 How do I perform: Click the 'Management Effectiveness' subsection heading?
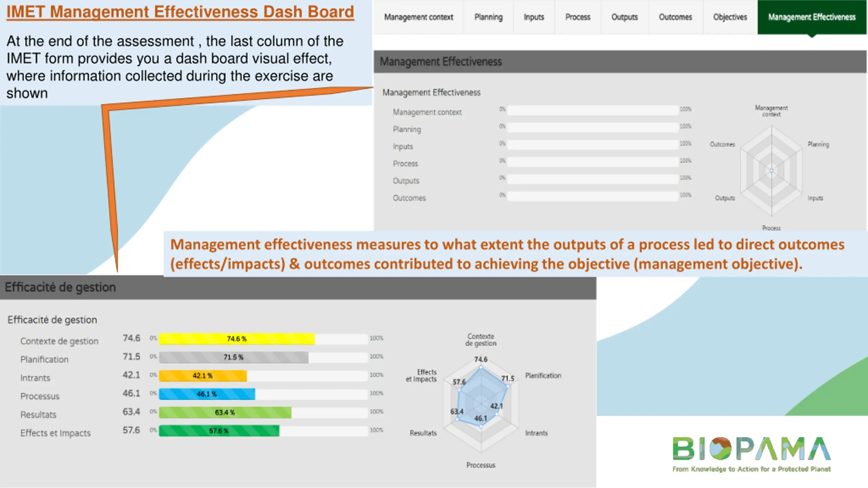[431, 93]
